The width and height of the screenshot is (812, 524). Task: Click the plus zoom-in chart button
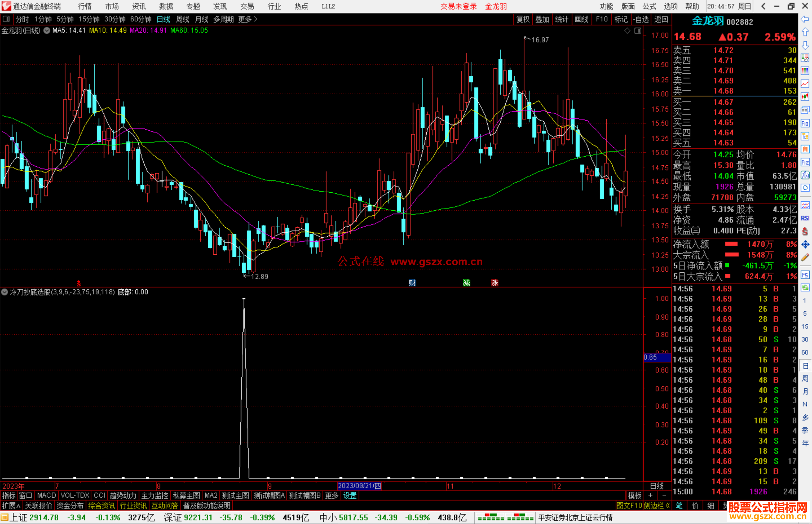[x=650, y=495]
